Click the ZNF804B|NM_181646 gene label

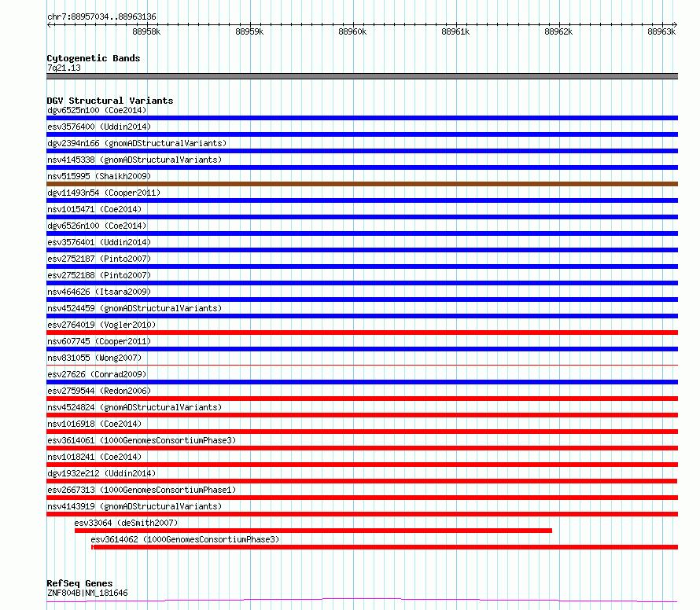pyautogui.click(x=87, y=593)
